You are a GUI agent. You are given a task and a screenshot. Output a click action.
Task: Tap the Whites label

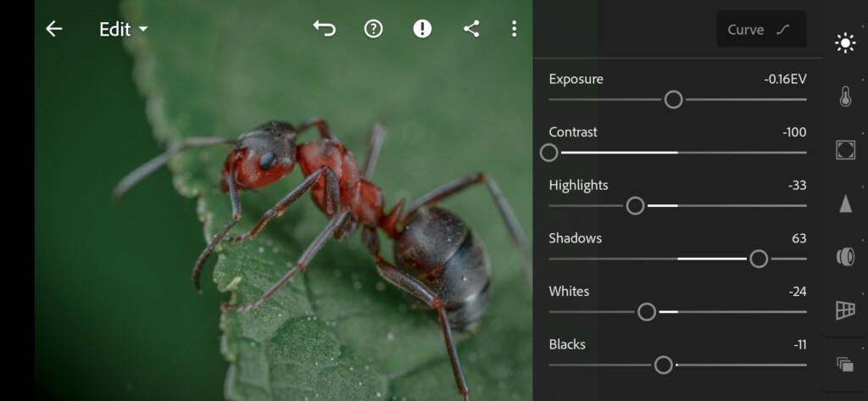pyautogui.click(x=569, y=292)
